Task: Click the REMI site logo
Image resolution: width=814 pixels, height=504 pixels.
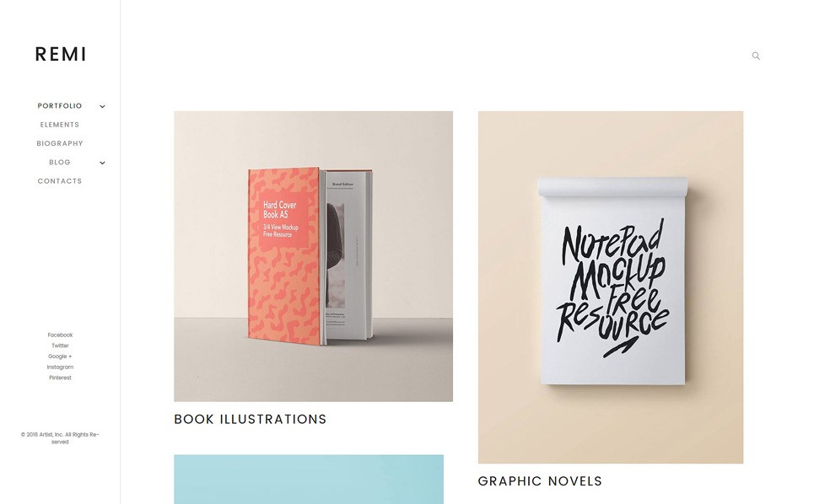Action: coord(60,54)
